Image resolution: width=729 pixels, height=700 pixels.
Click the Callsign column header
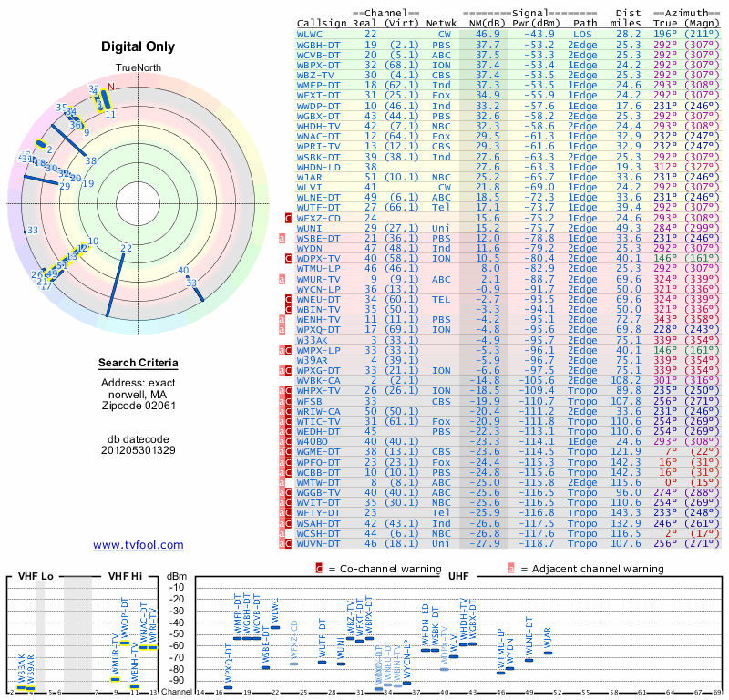(x=322, y=24)
